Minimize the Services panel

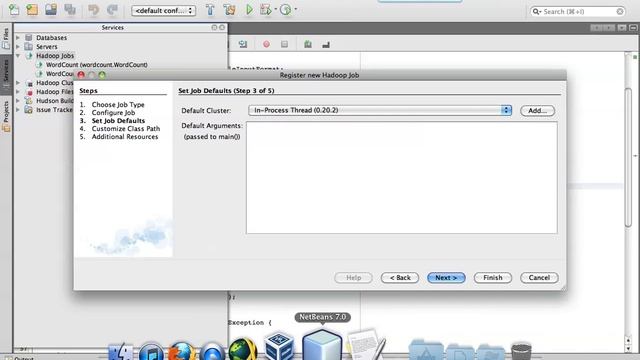click(214, 27)
